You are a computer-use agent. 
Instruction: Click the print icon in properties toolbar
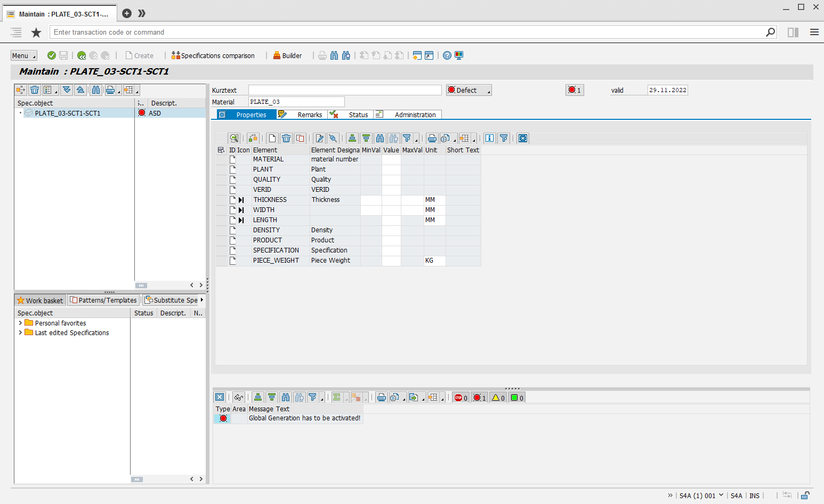432,139
